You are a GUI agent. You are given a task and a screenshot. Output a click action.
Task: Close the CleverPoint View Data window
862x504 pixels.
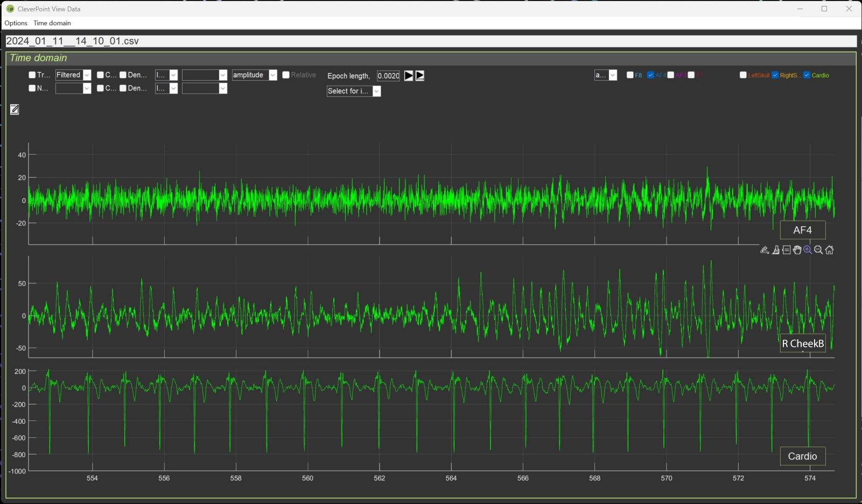(x=849, y=9)
